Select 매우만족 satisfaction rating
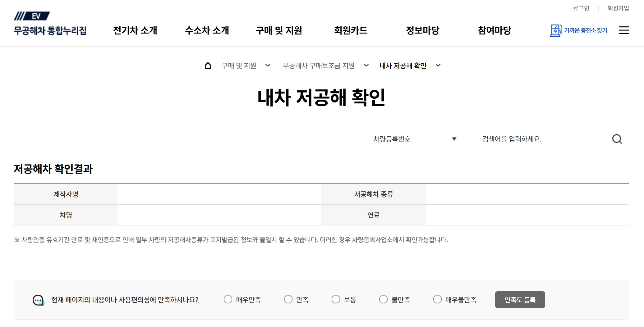This screenshot has height=327, width=644. (x=228, y=299)
